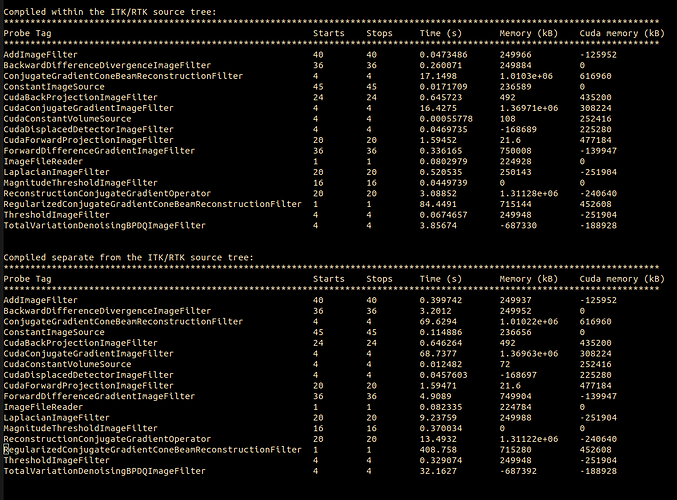
Task: Select time value 16.4275 for CudaConjugateGradientImageFilter
Action: [x=438, y=108]
